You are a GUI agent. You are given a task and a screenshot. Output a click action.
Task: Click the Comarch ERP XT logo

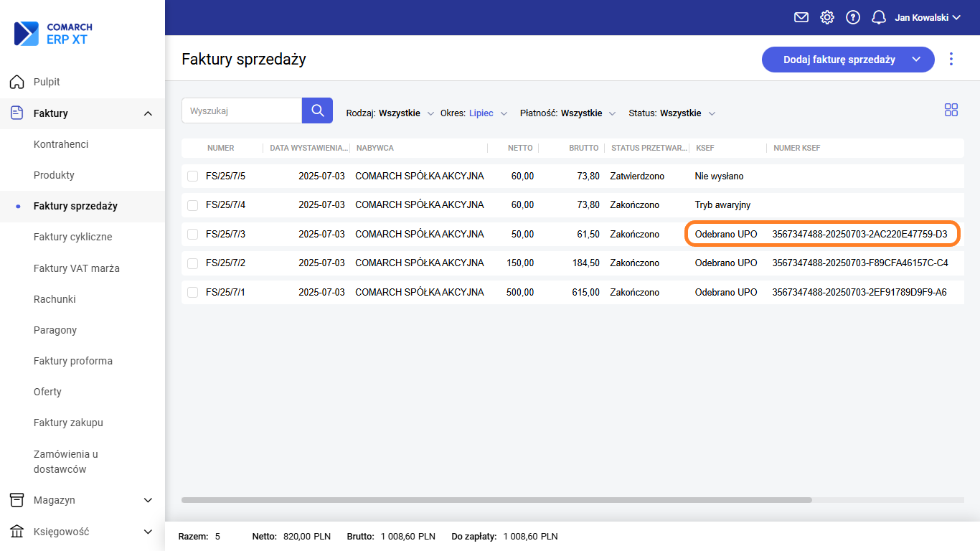pyautogui.click(x=54, y=34)
